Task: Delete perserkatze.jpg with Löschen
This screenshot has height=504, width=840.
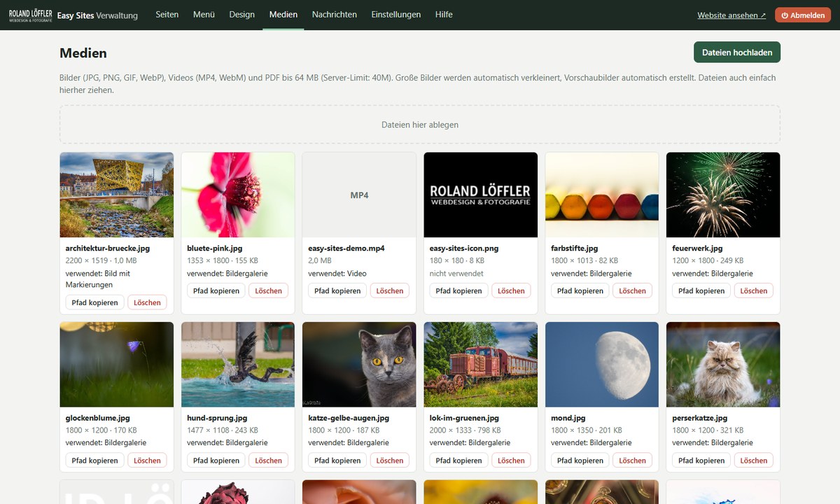Action: [754, 460]
